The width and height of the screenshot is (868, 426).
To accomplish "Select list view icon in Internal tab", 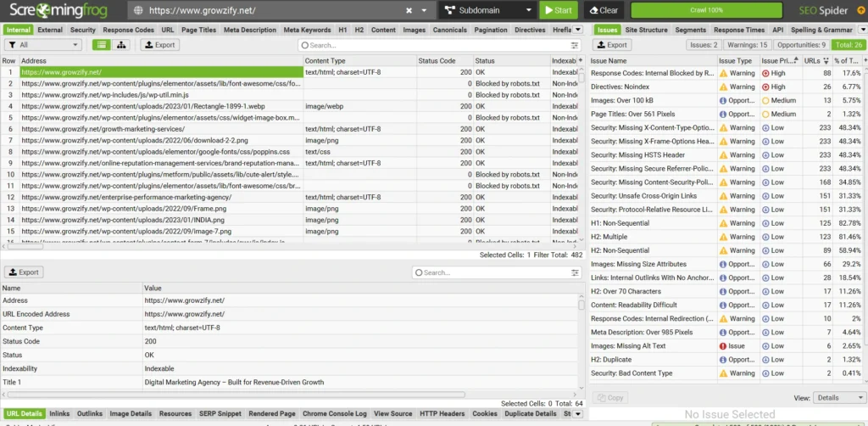I will [x=102, y=45].
